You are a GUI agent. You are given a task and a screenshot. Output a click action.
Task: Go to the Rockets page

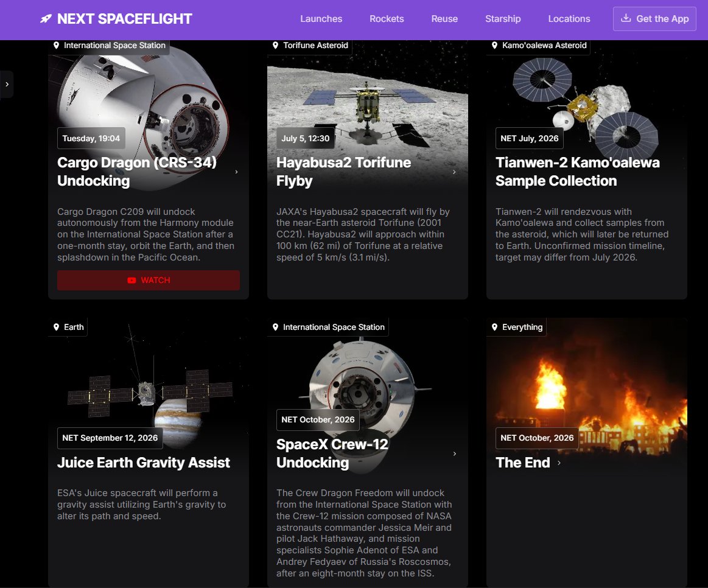tap(387, 19)
